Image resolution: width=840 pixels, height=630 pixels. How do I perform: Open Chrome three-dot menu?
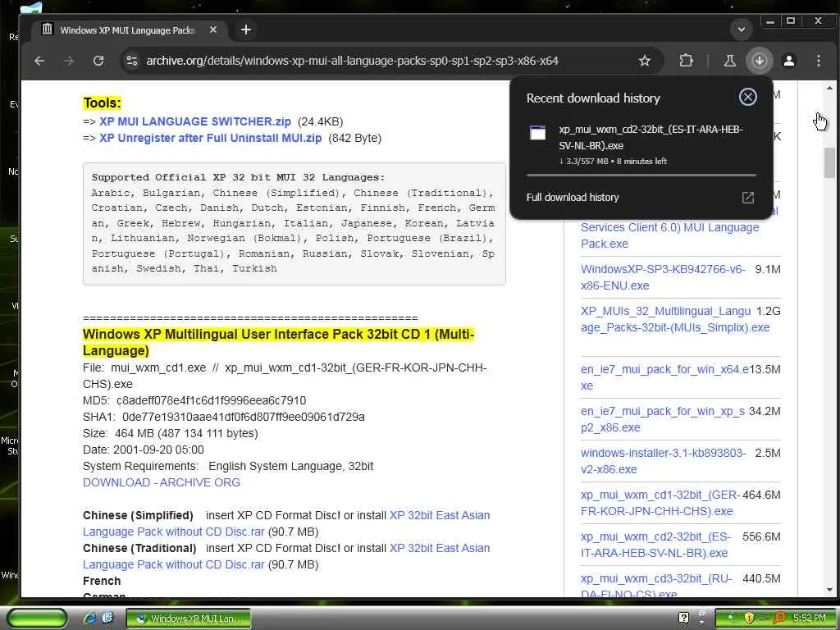click(818, 61)
